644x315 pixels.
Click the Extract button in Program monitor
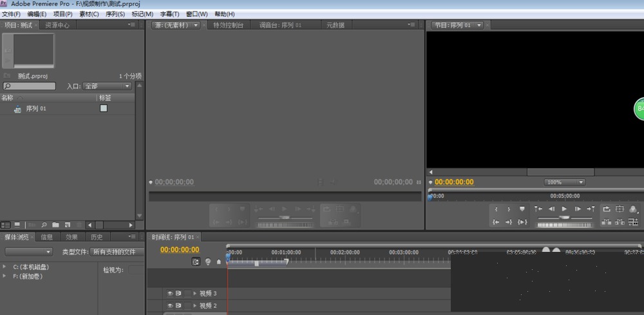pos(620,222)
